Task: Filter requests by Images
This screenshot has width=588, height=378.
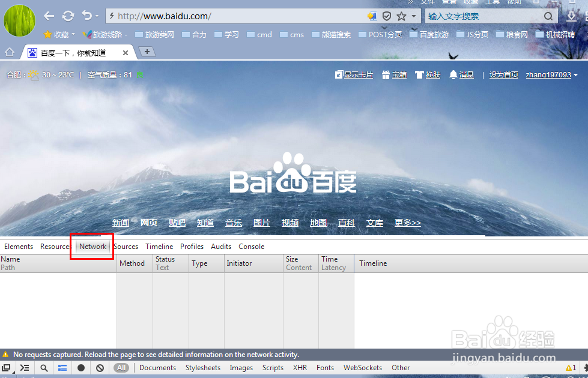Action: coord(241,368)
